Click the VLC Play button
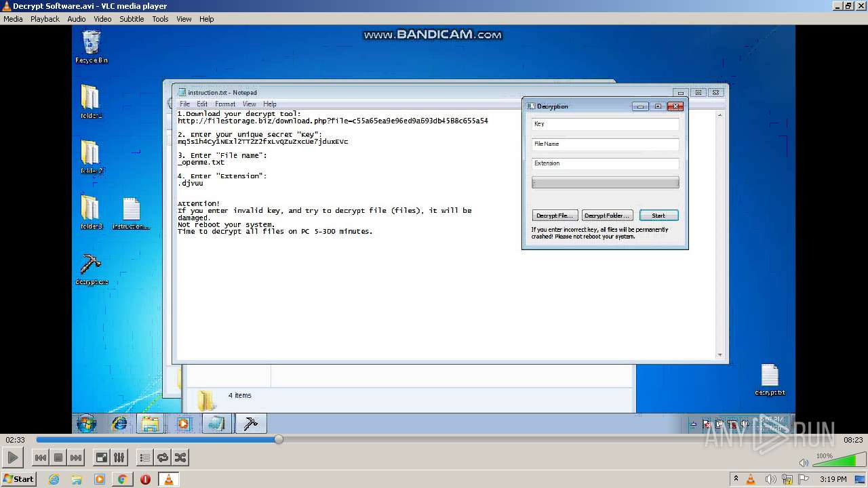The width and height of the screenshot is (868, 488). [13, 457]
